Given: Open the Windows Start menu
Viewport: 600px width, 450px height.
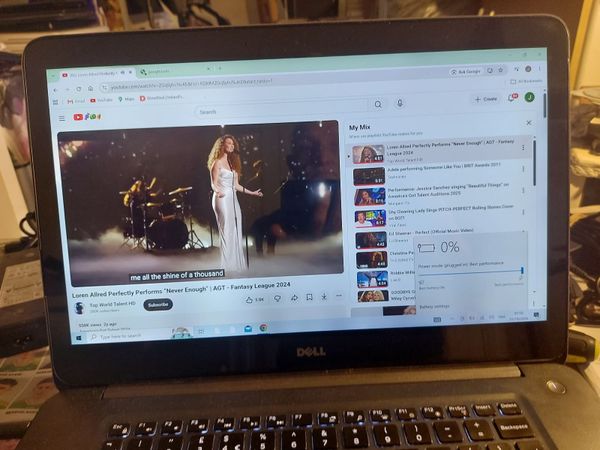Looking at the screenshot, I should click(79, 338).
